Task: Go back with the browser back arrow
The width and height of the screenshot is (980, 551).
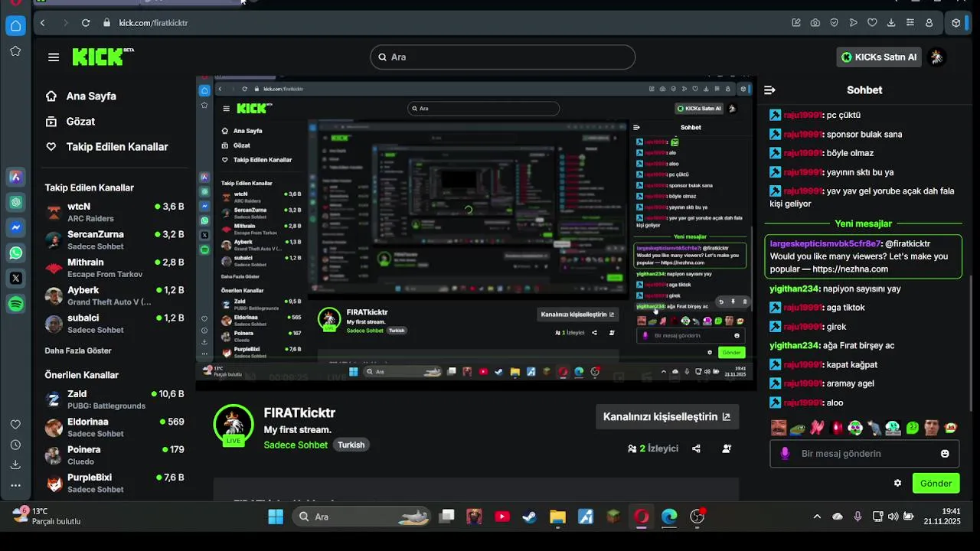Action: coord(42,23)
